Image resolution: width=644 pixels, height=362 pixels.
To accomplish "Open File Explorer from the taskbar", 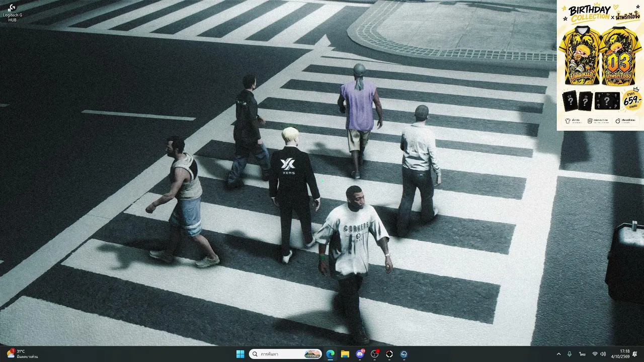I will point(345,354).
